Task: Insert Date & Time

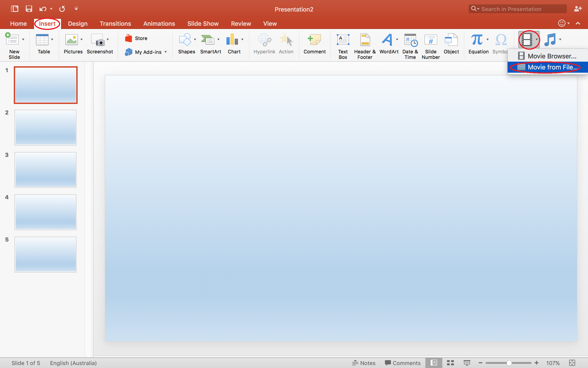Action: click(410, 46)
